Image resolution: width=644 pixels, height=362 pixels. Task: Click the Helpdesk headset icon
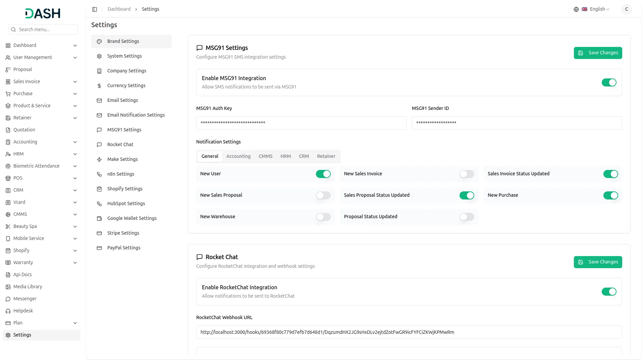pos(8,311)
